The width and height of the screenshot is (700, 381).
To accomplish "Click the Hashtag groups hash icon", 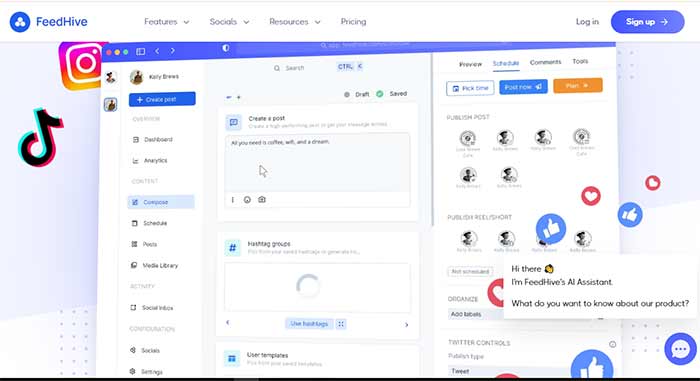I will (x=233, y=247).
